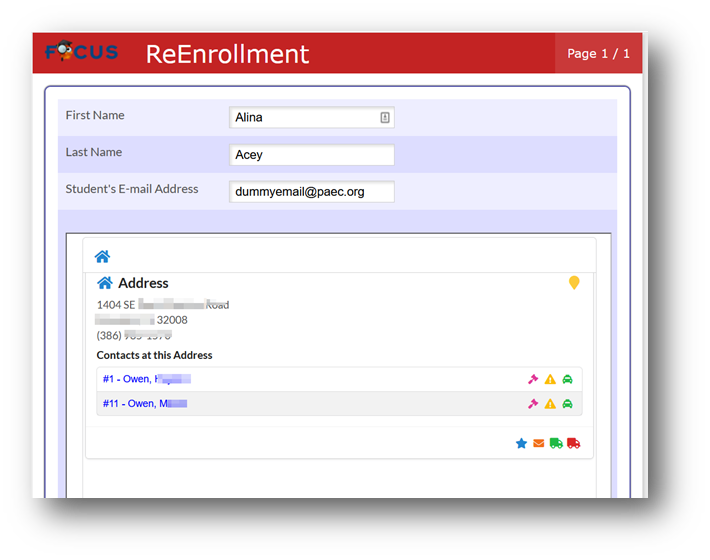Click the First Name field containing Alina
This screenshot has height=560, width=710.
[312, 117]
